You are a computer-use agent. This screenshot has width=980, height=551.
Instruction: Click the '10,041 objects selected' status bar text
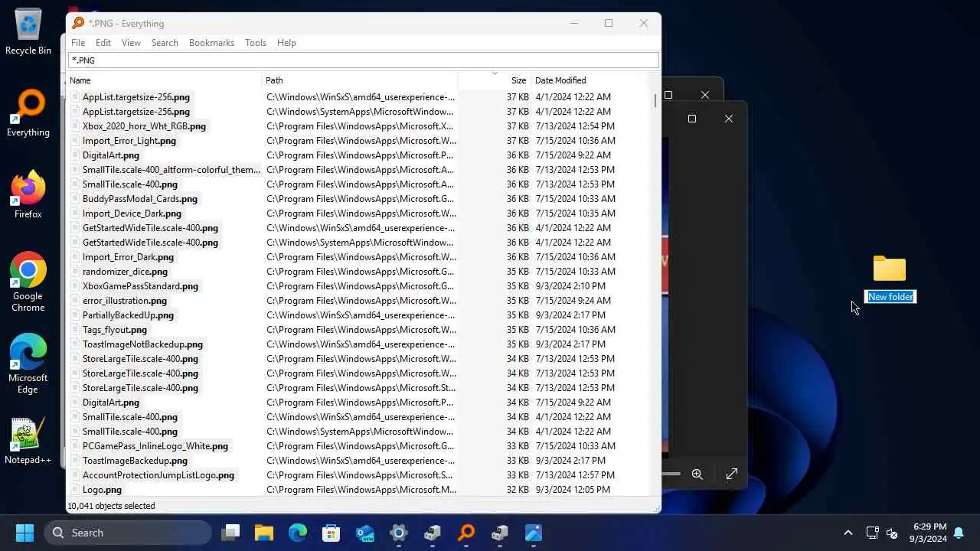pyautogui.click(x=111, y=506)
